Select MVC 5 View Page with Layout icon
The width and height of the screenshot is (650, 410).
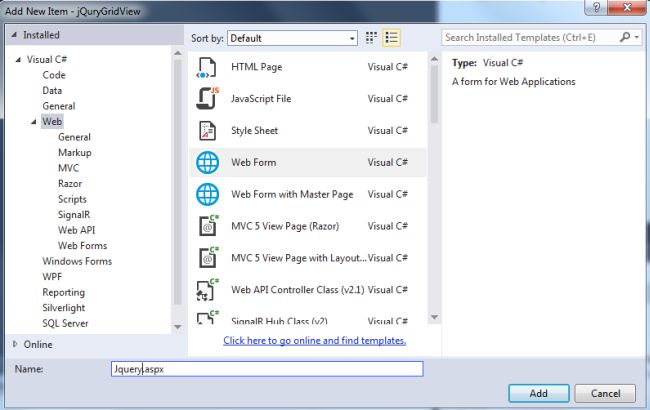tap(208, 258)
